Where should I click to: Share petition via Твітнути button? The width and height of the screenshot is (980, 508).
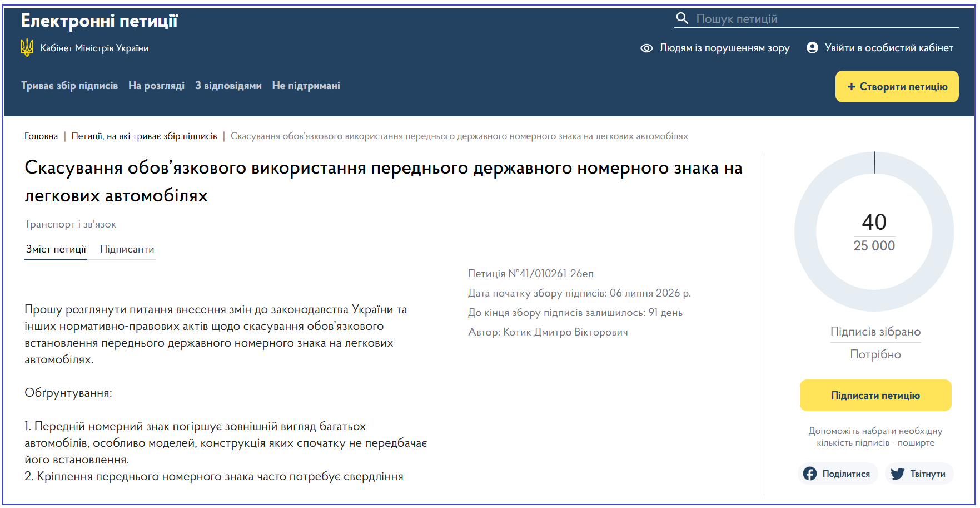919,474
